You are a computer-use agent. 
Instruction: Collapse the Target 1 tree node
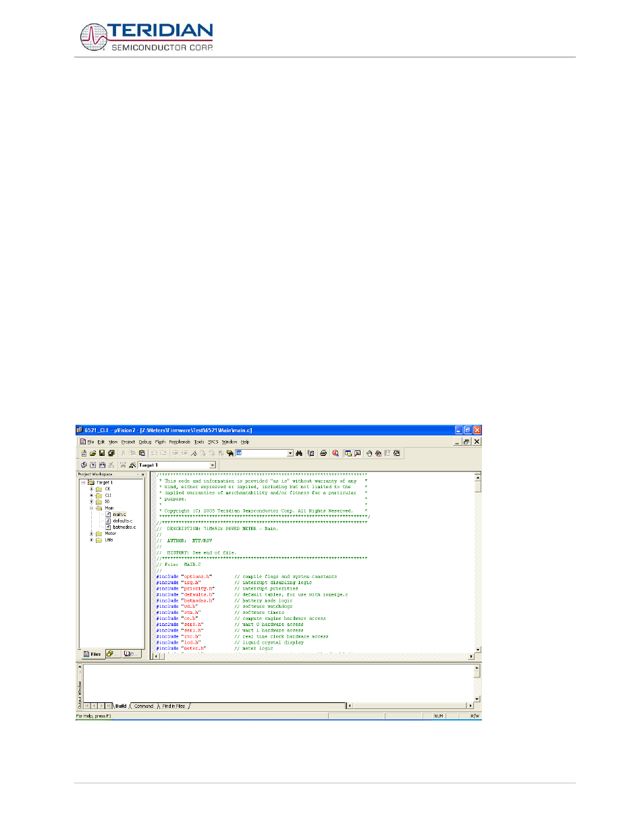coord(83,482)
